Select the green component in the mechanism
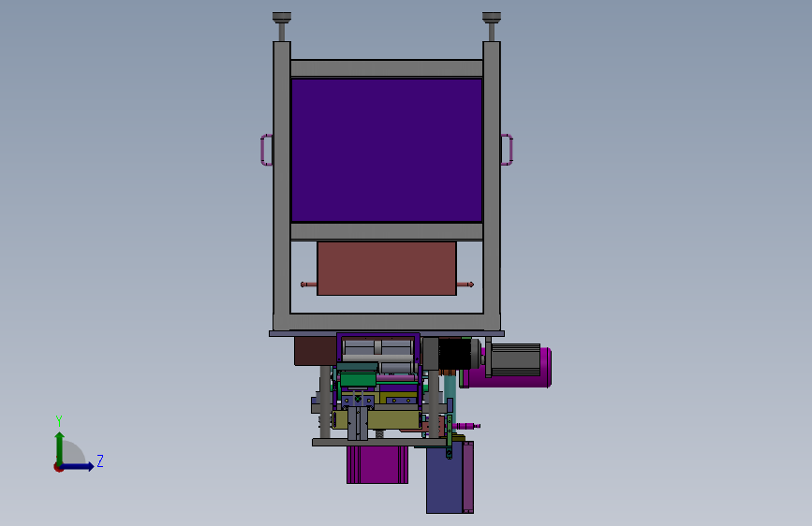Viewport: 812px width, 526px height. coord(358,379)
